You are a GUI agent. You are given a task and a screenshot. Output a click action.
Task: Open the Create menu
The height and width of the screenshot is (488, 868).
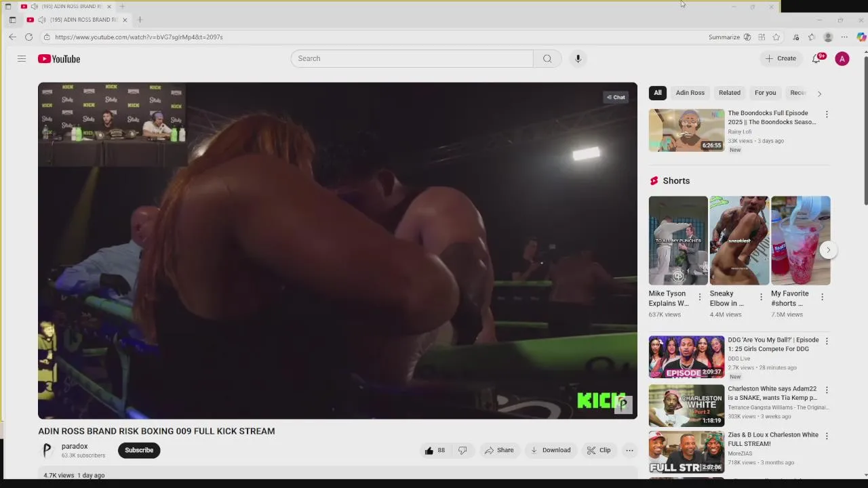[781, 58]
